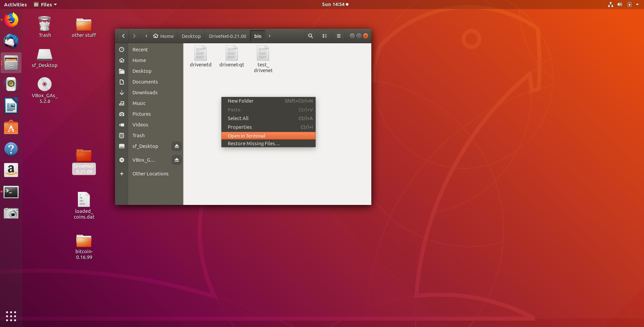Show later path segments with right arrow
The height and width of the screenshot is (327, 644).
click(269, 36)
